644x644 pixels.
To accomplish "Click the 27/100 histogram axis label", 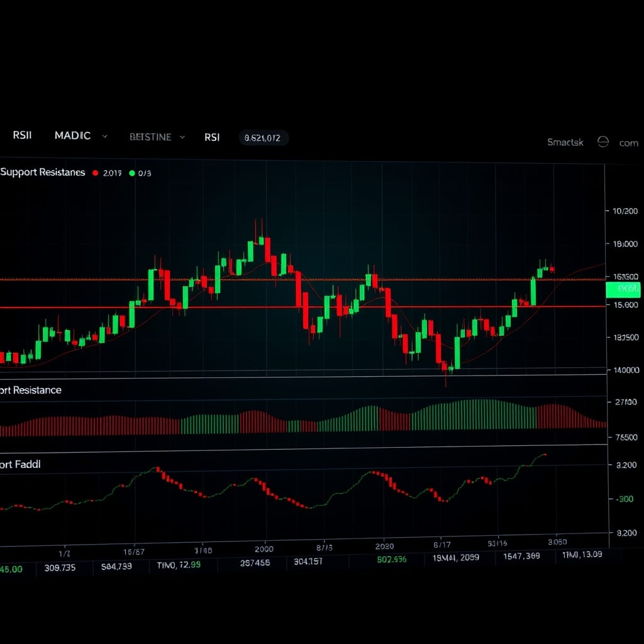I will pos(626,402).
